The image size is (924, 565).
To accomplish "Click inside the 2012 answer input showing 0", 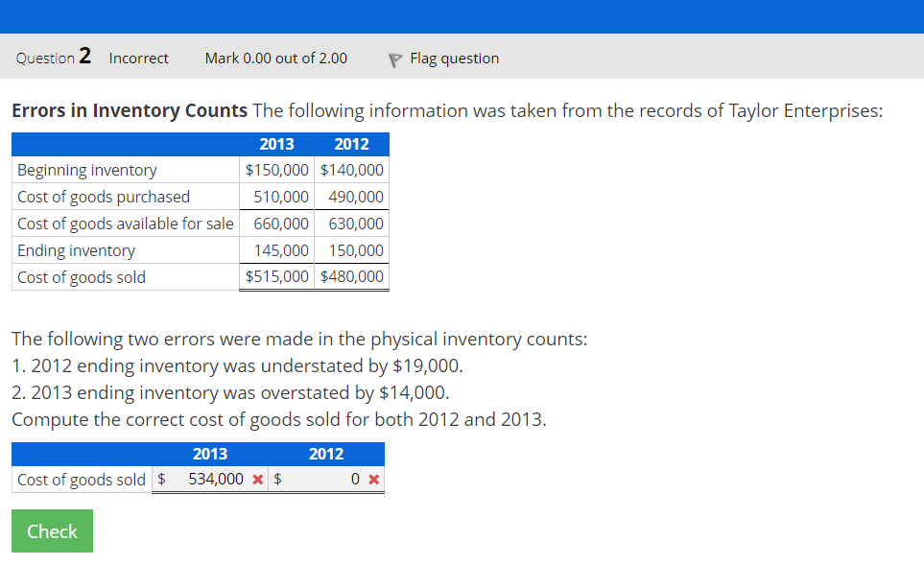I will [326, 479].
